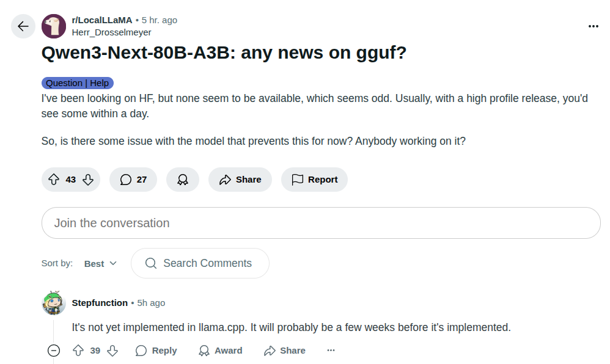Go back using the left arrow button

coord(23,26)
